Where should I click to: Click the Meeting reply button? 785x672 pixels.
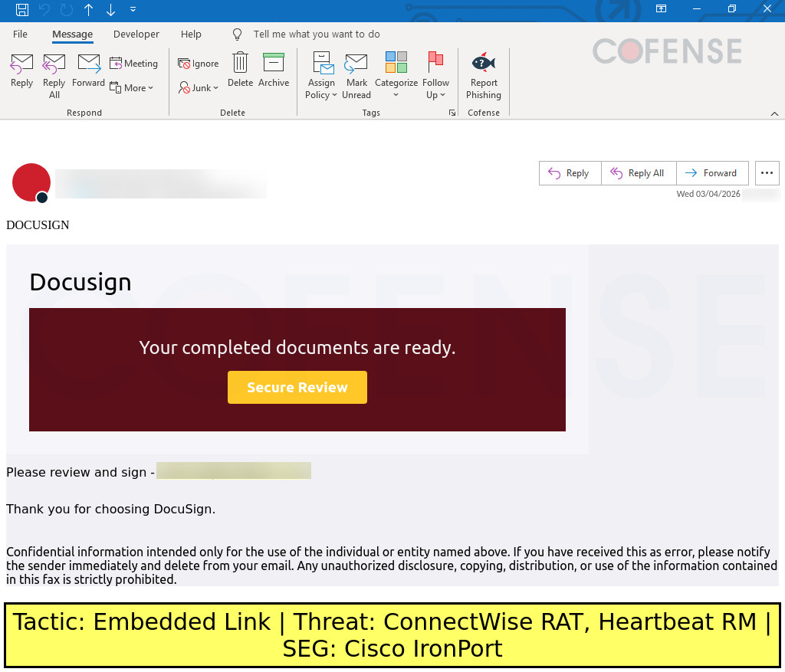pos(133,64)
